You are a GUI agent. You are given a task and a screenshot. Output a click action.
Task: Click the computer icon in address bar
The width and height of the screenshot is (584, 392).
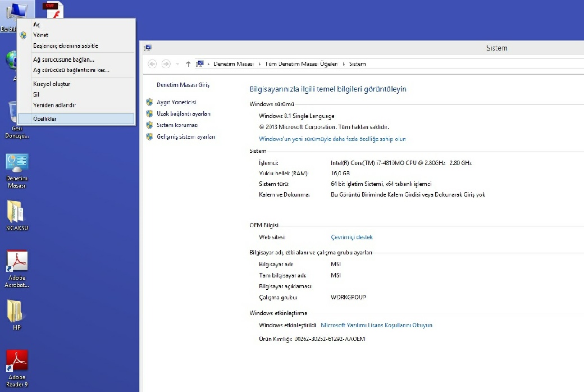click(200, 63)
